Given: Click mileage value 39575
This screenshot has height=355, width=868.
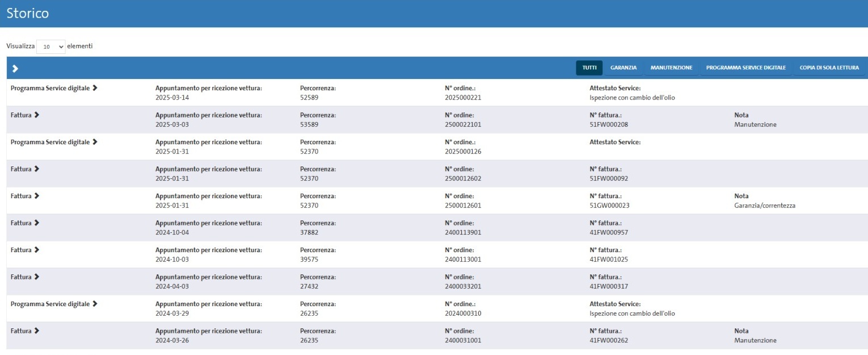Looking at the screenshot, I should coord(309,260).
